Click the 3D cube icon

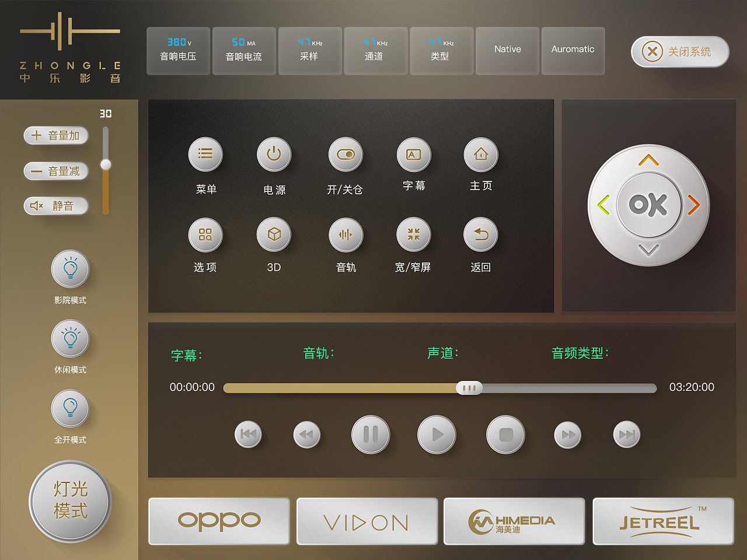(x=274, y=235)
